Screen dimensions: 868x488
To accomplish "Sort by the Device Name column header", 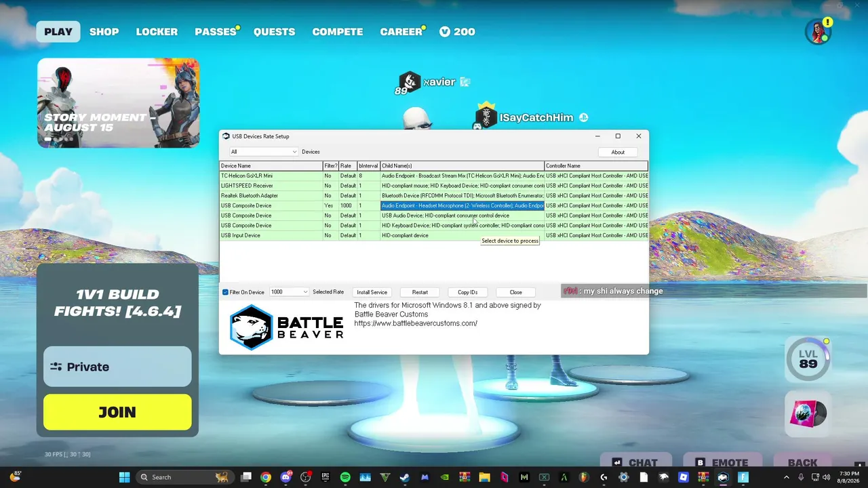I will pos(271,165).
